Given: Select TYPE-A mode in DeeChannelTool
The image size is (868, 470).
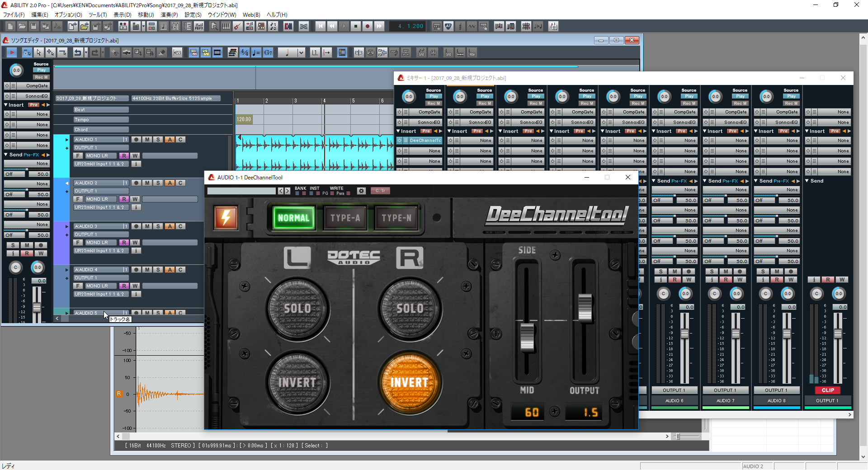Looking at the screenshot, I should tap(345, 218).
